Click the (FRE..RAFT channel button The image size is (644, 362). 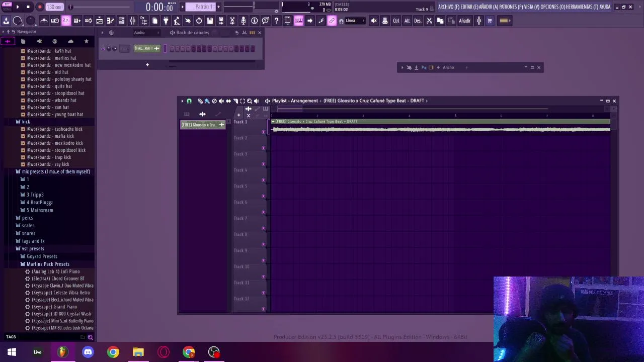tap(147, 48)
